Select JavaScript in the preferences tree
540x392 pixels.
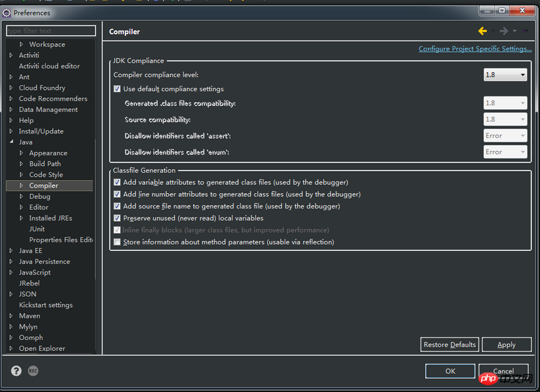tap(35, 272)
